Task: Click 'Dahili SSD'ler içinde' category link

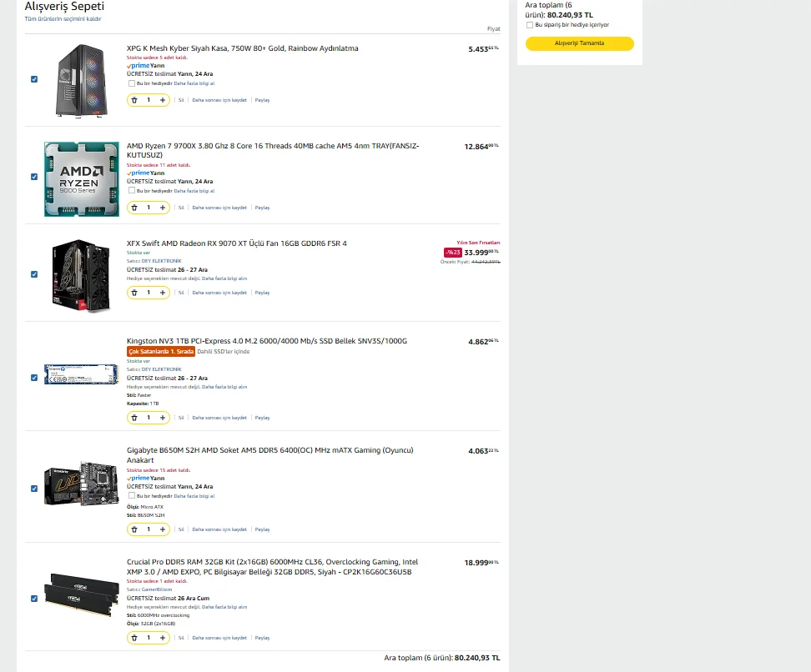Action: [224, 352]
